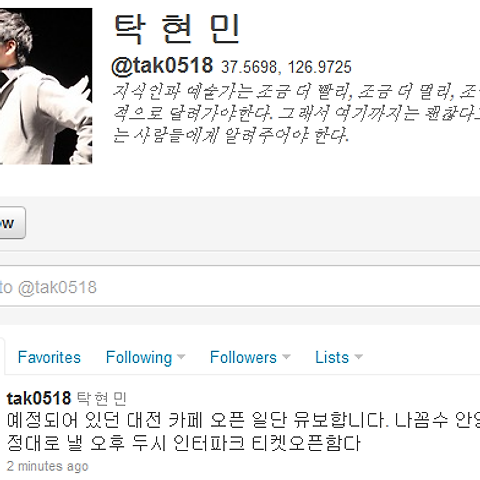Image resolution: width=480 pixels, height=480 pixels.
Task: Click the tak0518 username on the tweet
Action: tap(39, 398)
